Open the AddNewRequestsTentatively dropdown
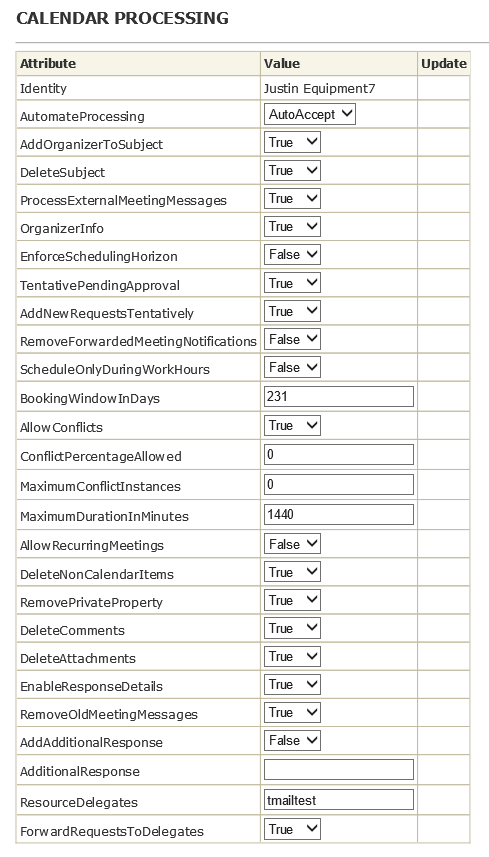Screen dimensions: 489x857 pyautogui.click(x=292, y=311)
